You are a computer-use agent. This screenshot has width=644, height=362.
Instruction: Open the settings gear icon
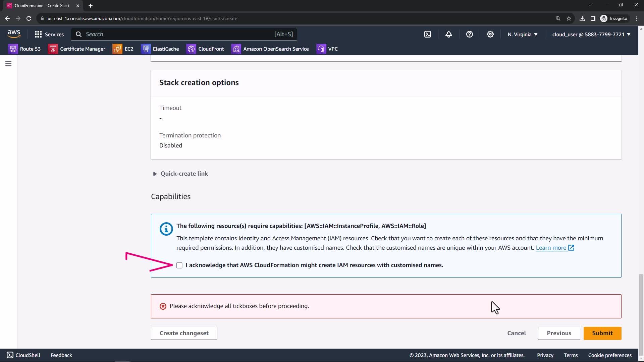[490, 34]
